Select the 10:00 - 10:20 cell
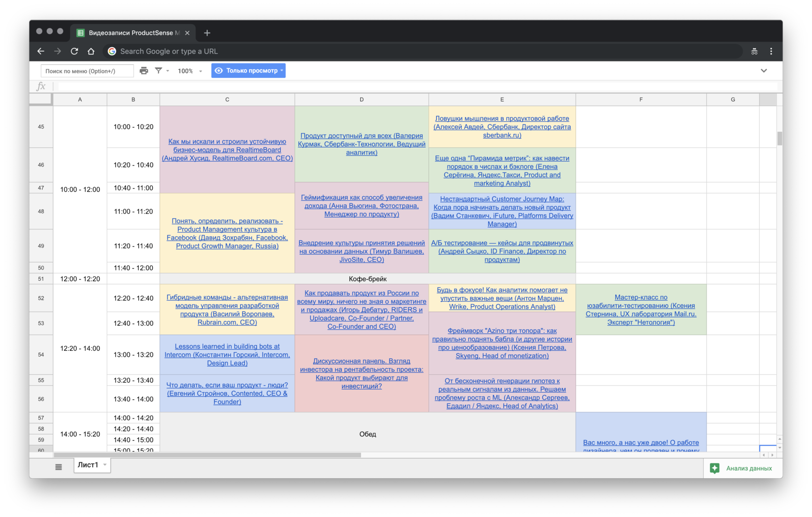The height and width of the screenshot is (517, 812). [x=133, y=127]
